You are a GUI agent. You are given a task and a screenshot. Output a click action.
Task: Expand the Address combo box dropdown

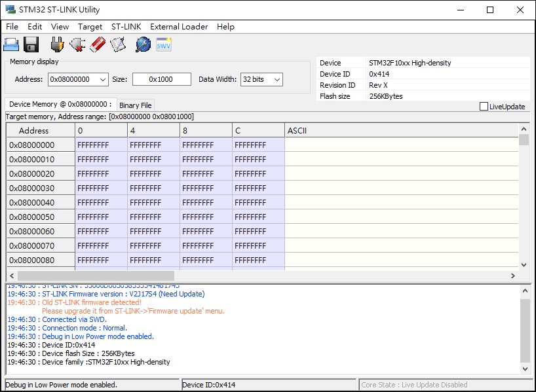coord(103,80)
